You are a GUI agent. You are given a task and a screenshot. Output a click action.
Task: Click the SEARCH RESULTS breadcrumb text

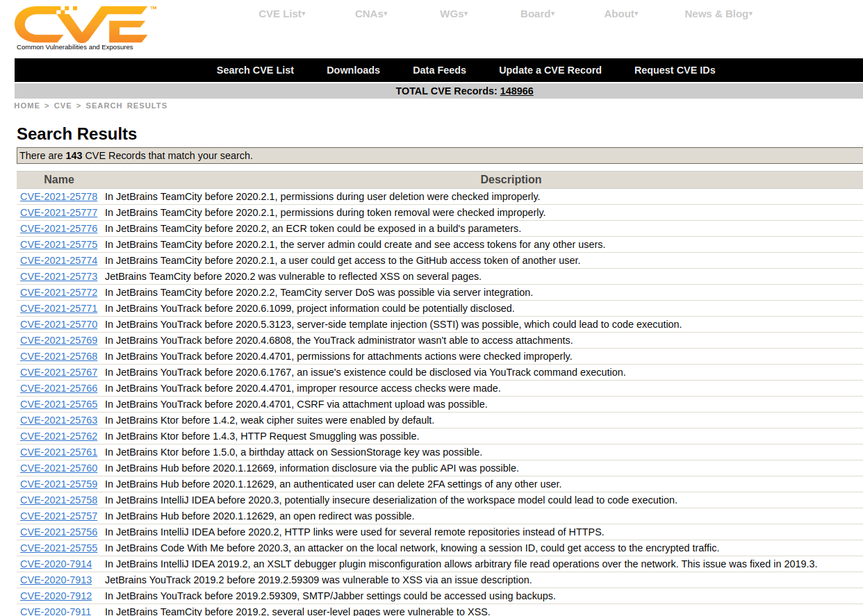pyautogui.click(x=126, y=106)
